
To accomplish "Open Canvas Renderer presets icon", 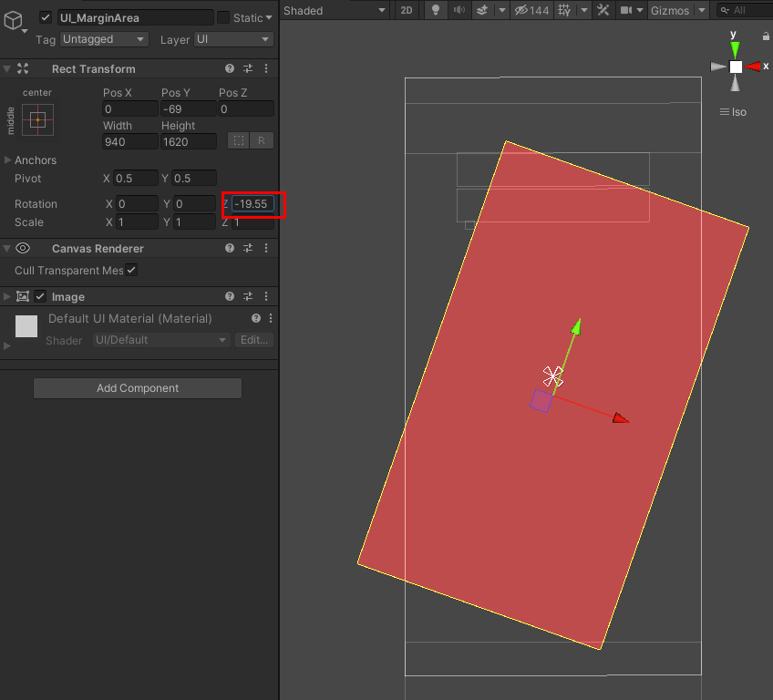I will tap(248, 248).
